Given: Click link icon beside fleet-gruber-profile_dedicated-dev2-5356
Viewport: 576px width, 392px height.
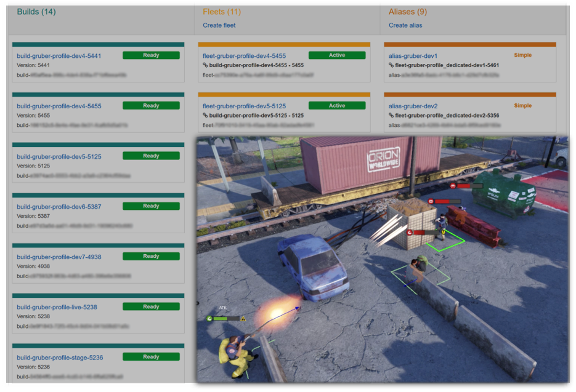Looking at the screenshot, I should (391, 115).
